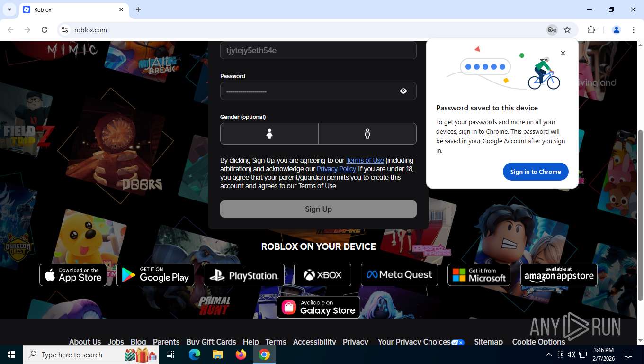Click the browser Forward arrow
This screenshot has width=644, height=364.
pyautogui.click(x=27, y=30)
